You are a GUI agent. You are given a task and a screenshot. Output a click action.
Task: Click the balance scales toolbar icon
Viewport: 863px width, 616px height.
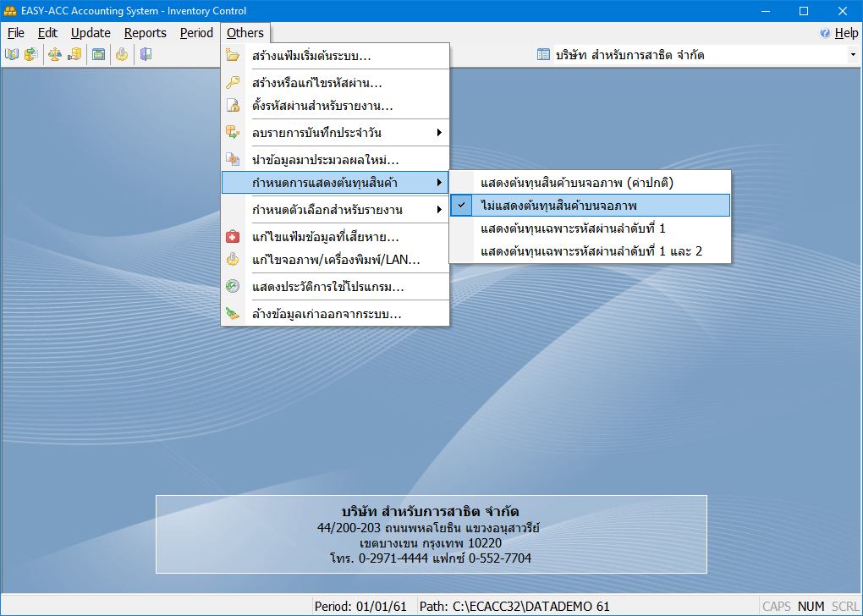click(x=54, y=55)
